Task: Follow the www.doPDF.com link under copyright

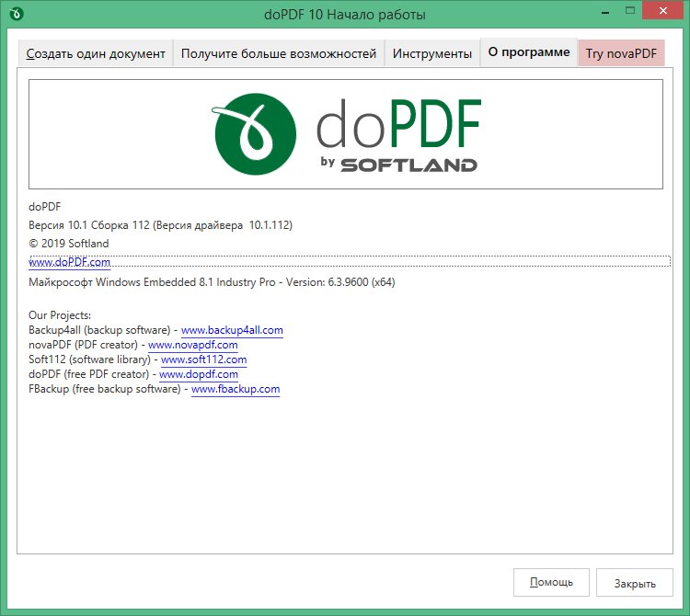Action: click(70, 262)
